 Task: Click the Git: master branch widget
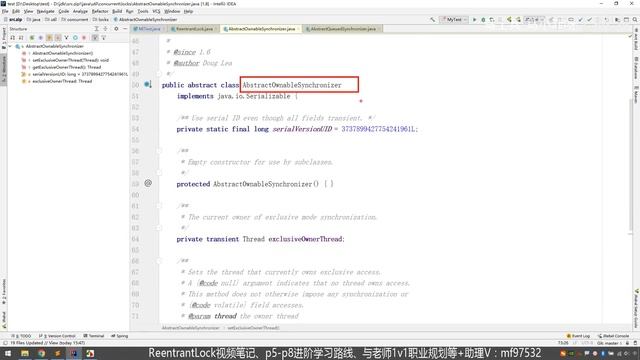[x=608, y=343]
